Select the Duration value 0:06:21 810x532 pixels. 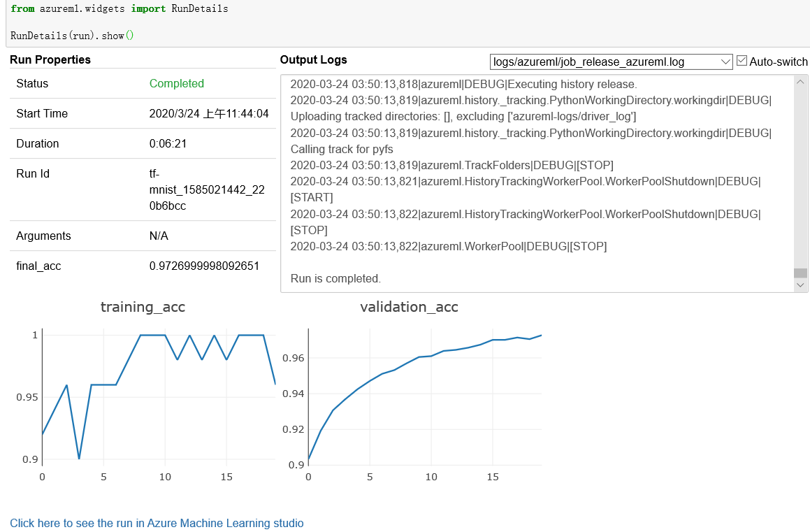pyautogui.click(x=168, y=143)
